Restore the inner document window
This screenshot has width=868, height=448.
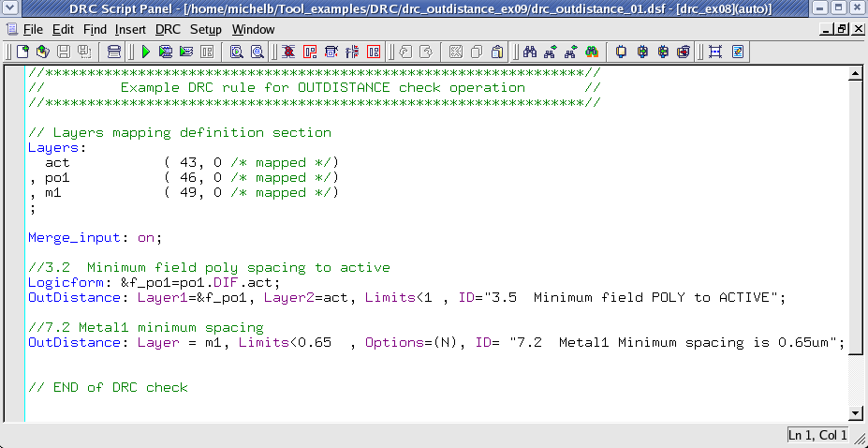[839, 29]
